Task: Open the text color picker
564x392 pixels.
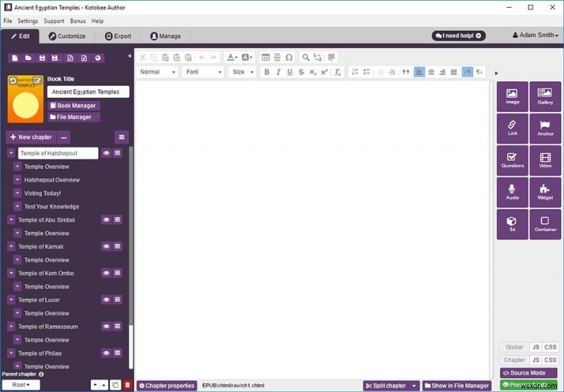Action: point(232,57)
